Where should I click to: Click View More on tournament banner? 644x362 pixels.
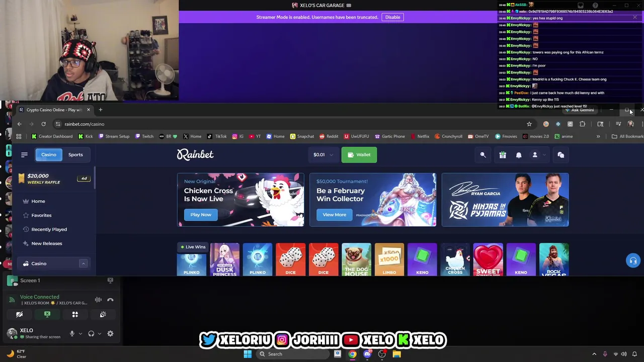coord(334,215)
